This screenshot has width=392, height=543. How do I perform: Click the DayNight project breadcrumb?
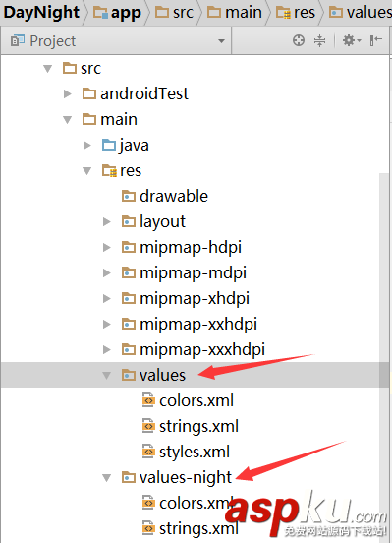(x=41, y=13)
